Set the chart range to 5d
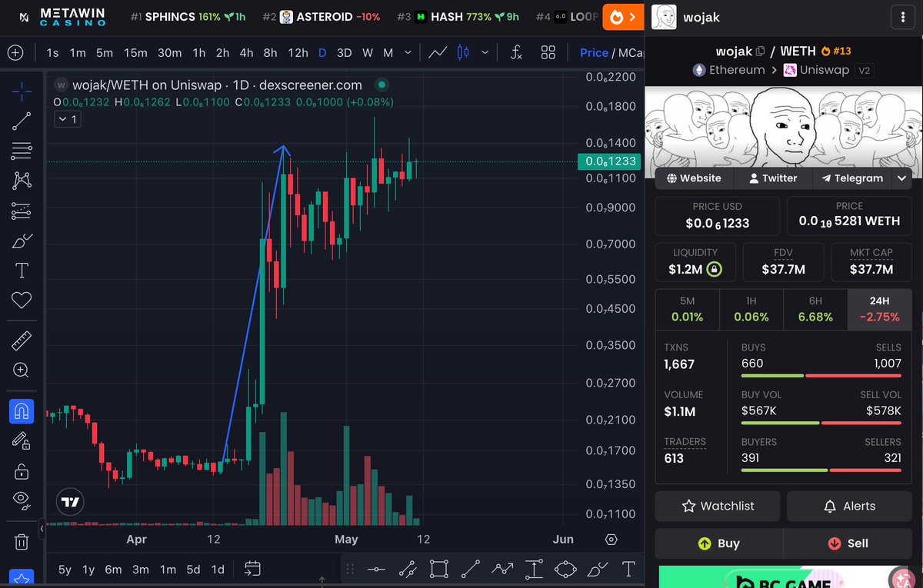This screenshot has width=923, height=588. [x=193, y=570]
